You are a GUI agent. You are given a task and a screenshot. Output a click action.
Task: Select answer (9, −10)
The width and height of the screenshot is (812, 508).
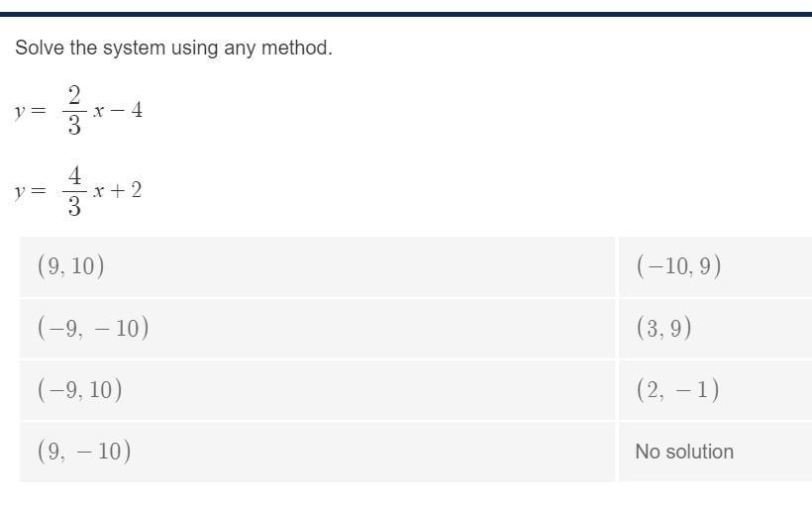tap(317, 452)
